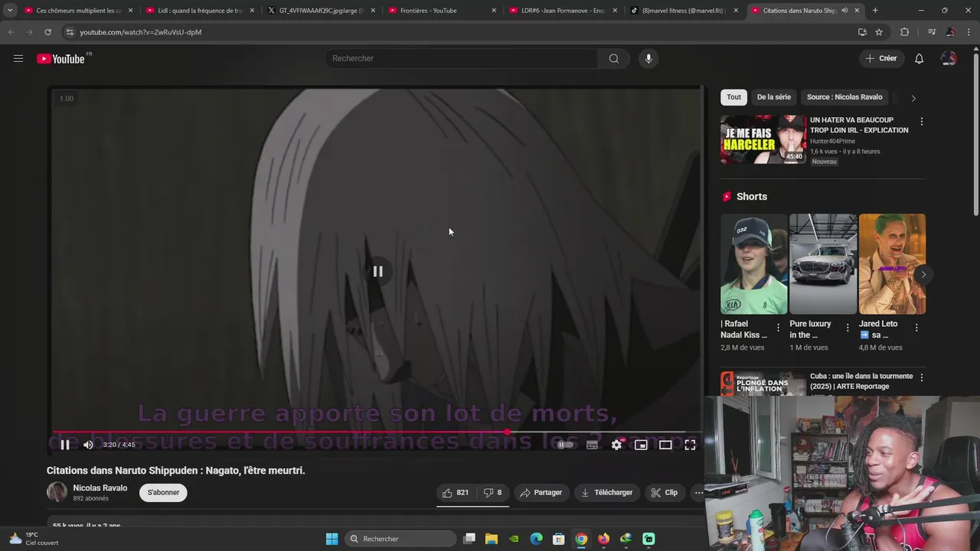
Task: Select the De la série filter chip
Action: (x=773, y=97)
